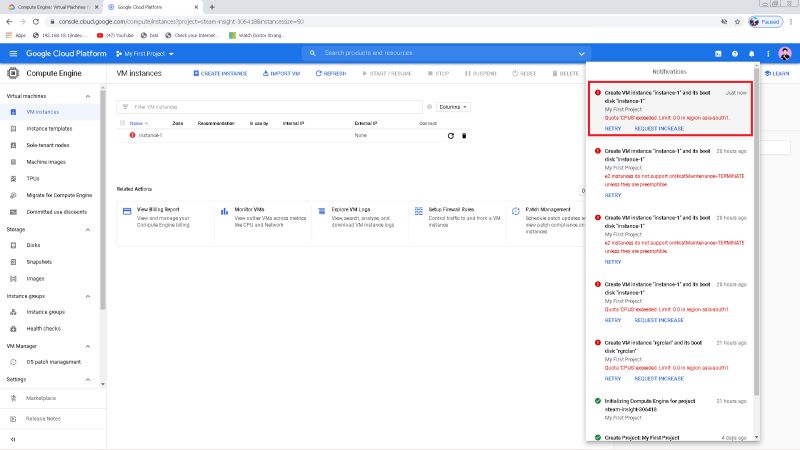Open Sole-tenant nodes in sidebar

tap(47, 145)
